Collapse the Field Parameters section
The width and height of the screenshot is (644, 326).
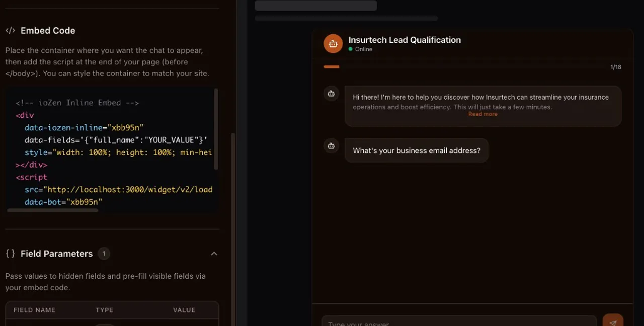214,254
